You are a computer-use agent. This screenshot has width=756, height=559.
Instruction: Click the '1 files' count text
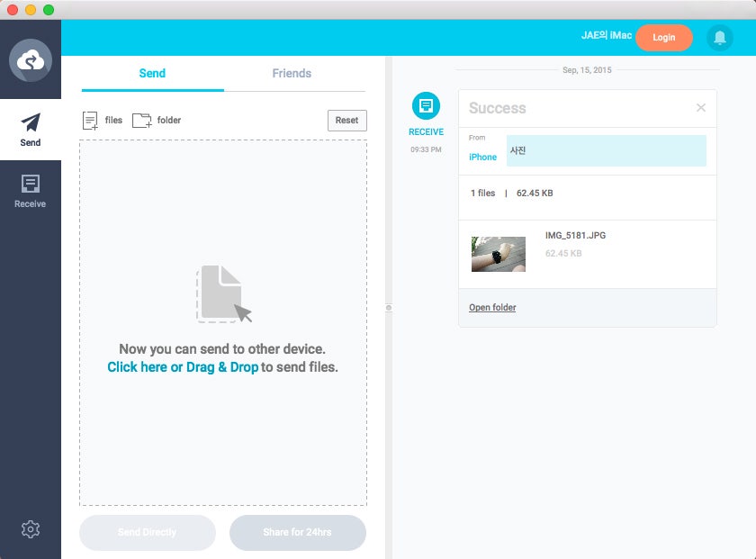click(482, 193)
